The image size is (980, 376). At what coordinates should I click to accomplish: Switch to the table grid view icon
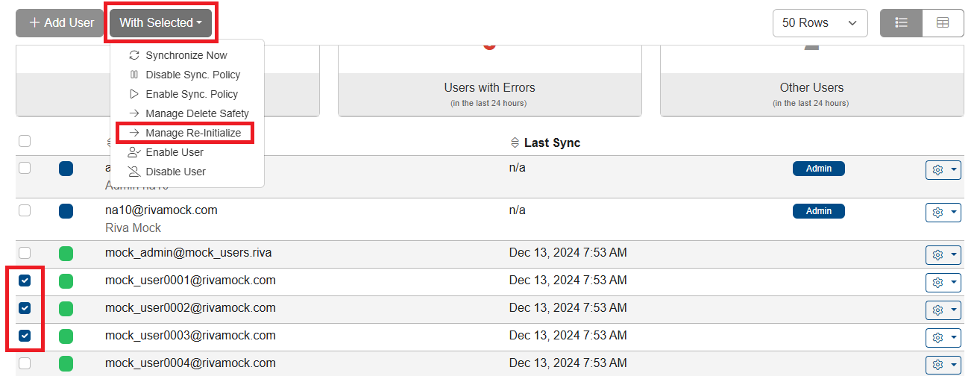pyautogui.click(x=943, y=23)
